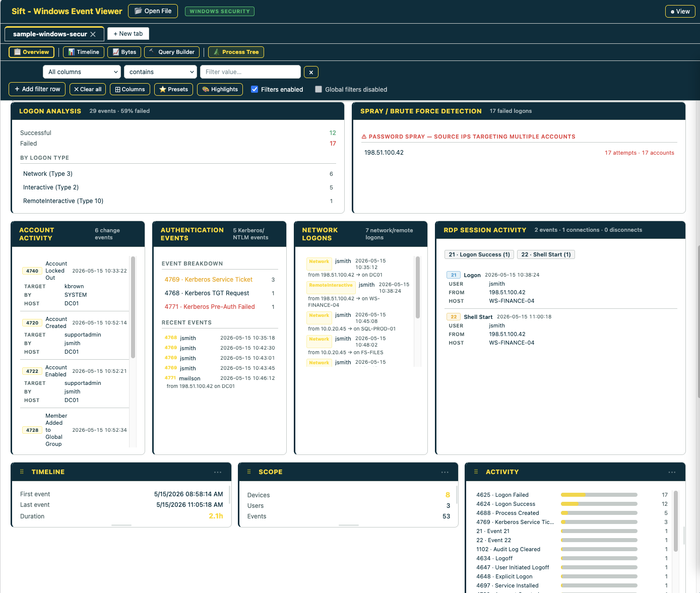
Task: Clear all filters
Action: click(x=88, y=89)
